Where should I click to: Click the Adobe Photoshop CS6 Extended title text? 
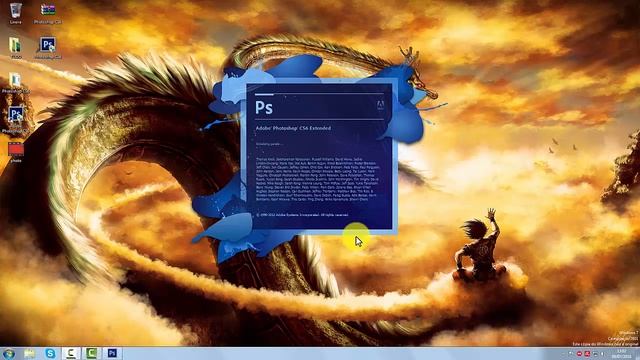pos(293,128)
